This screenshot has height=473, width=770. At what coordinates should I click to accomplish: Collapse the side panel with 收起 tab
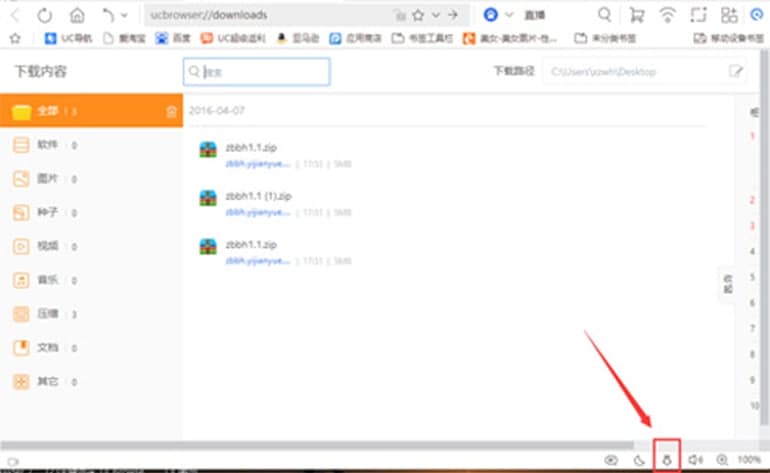pyautogui.click(x=728, y=284)
